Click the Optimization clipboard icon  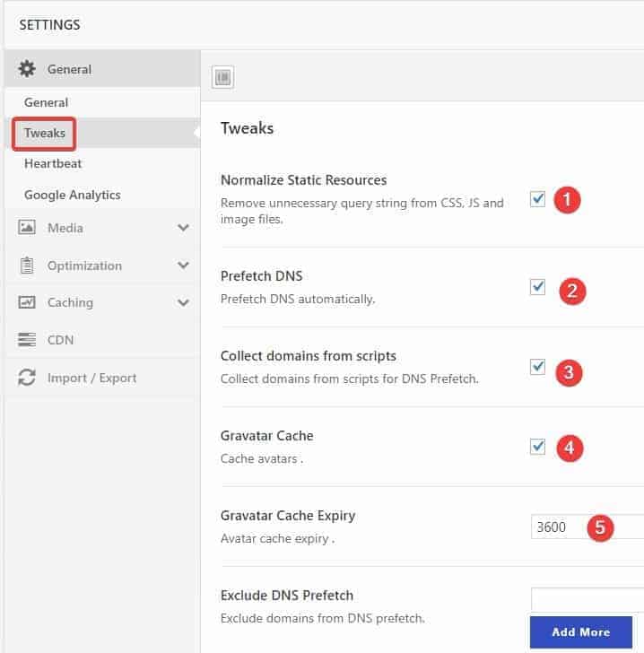click(x=27, y=266)
